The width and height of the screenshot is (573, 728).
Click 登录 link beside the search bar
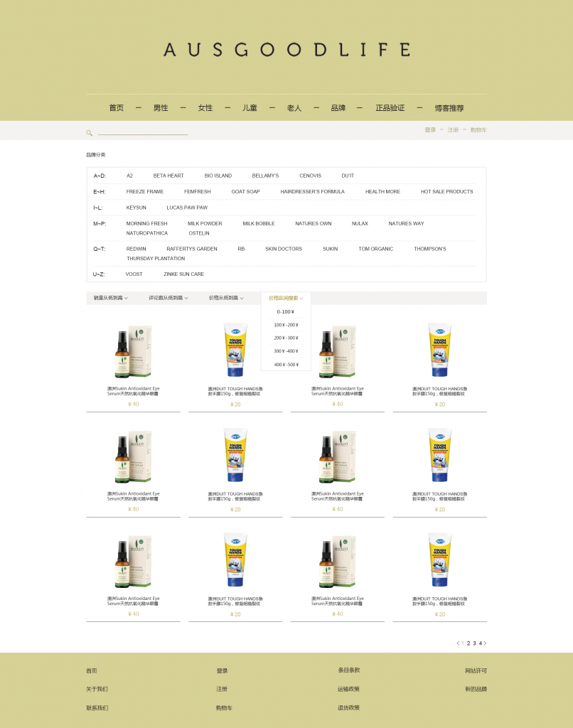pos(430,130)
